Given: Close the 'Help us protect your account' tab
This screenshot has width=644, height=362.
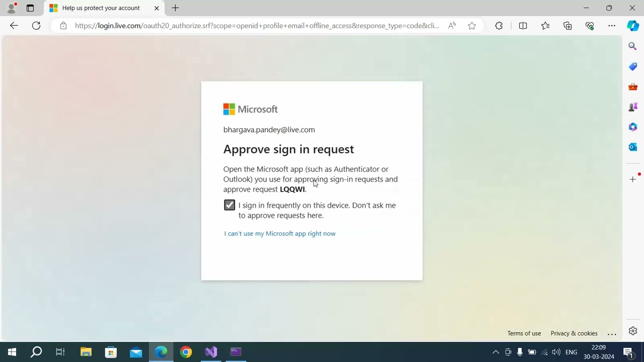Looking at the screenshot, I should click(156, 8).
